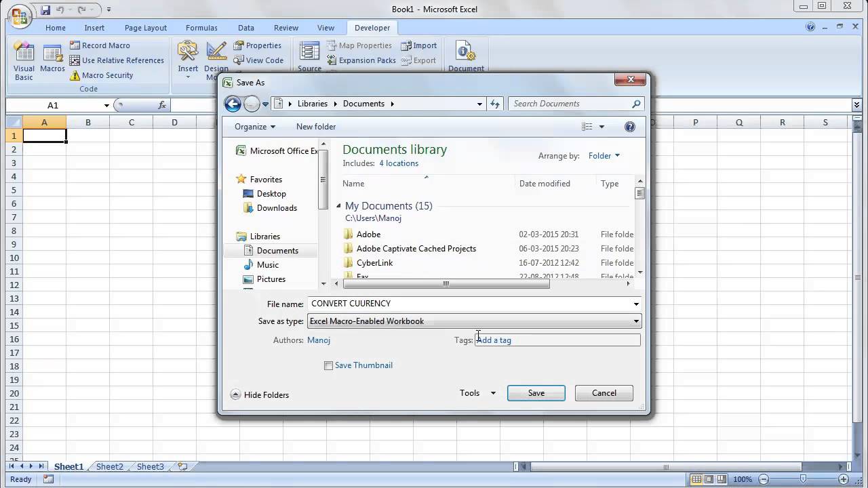Screen dimensions: 868x488
Task: Open the Arrange by Folder dropdown
Action: 604,156
